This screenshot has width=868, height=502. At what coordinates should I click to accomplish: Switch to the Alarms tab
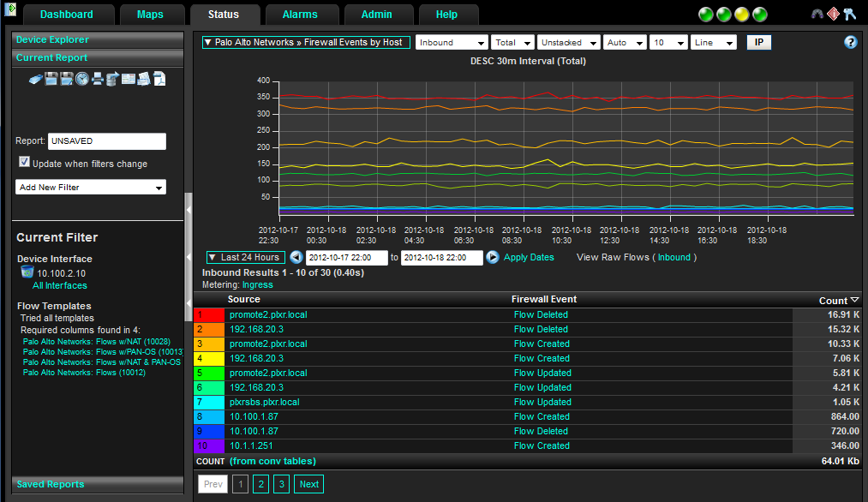point(299,15)
